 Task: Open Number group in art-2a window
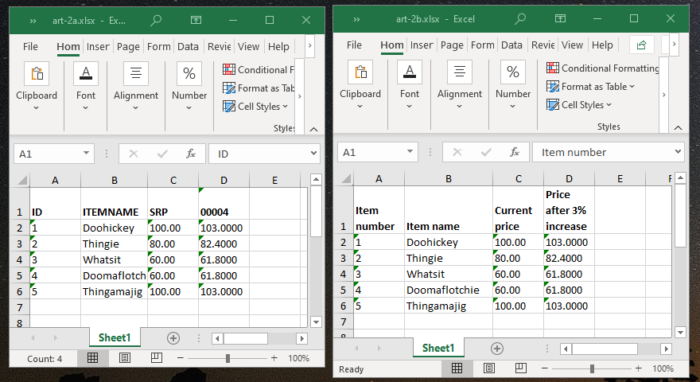pos(189,87)
